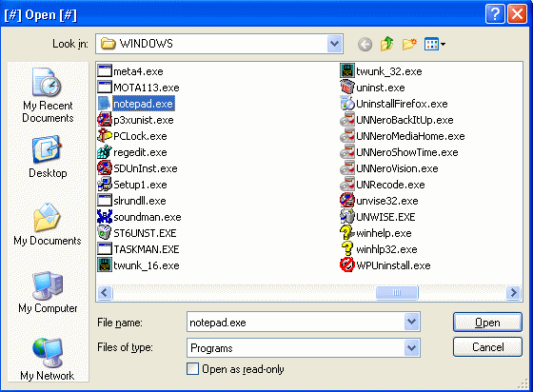The width and height of the screenshot is (533, 392).
Task: Expand the File name dropdown arrow
Action: coord(411,322)
